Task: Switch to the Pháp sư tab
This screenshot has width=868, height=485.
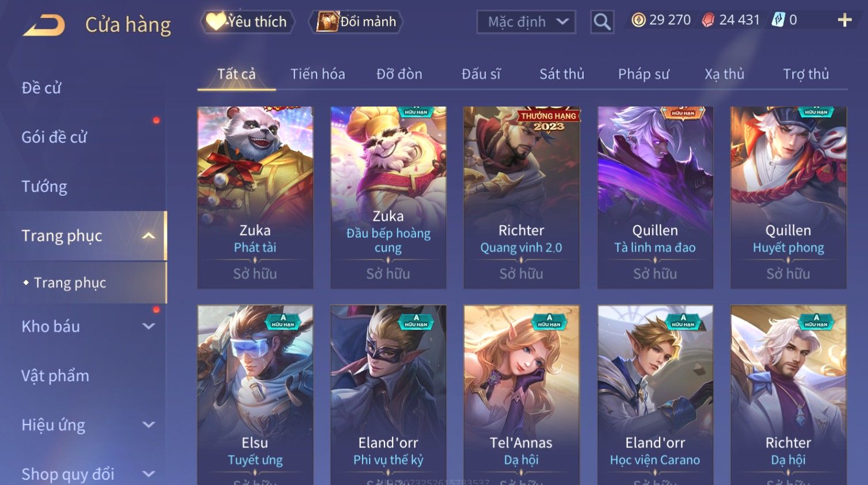Action: 644,74
